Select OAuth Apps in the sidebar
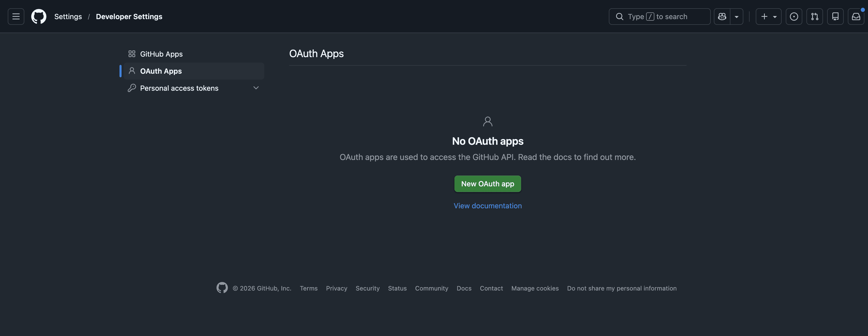Image resolution: width=868 pixels, height=336 pixels. pyautogui.click(x=161, y=71)
